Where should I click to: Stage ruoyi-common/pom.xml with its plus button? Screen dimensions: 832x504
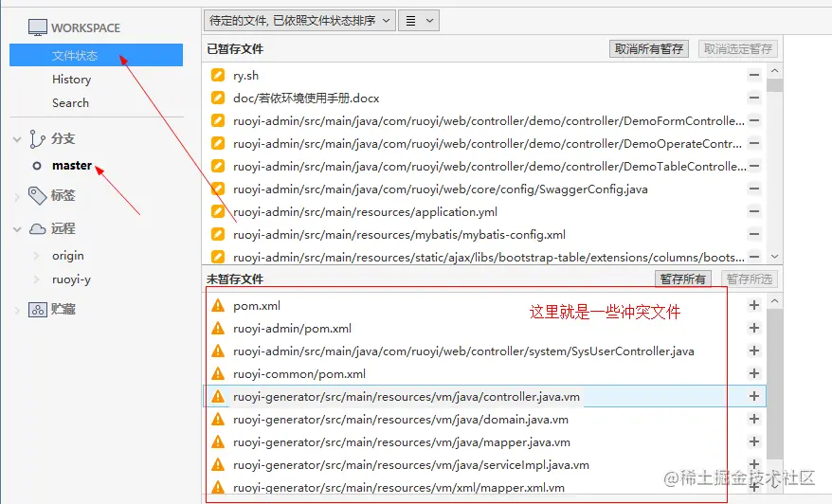tap(754, 373)
